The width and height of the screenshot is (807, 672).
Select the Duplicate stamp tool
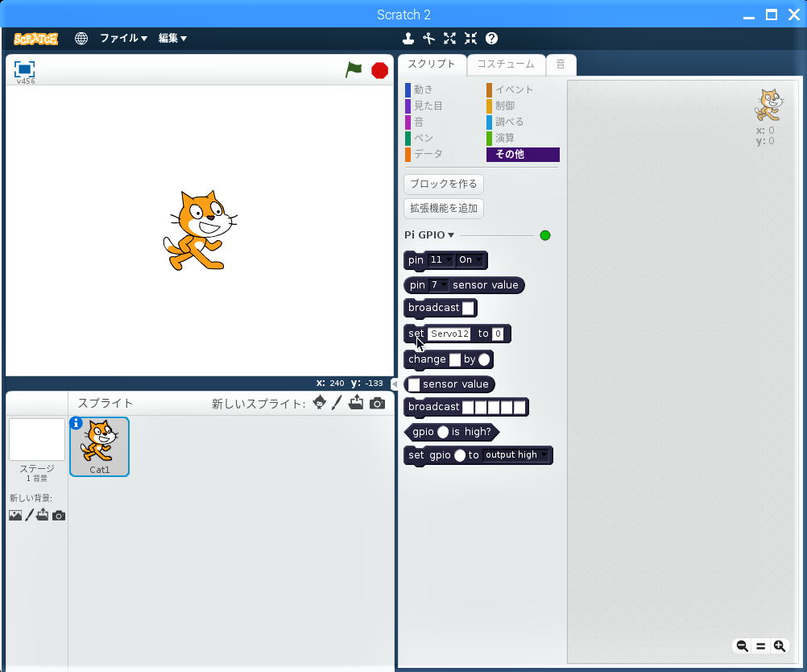tap(408, 38)
